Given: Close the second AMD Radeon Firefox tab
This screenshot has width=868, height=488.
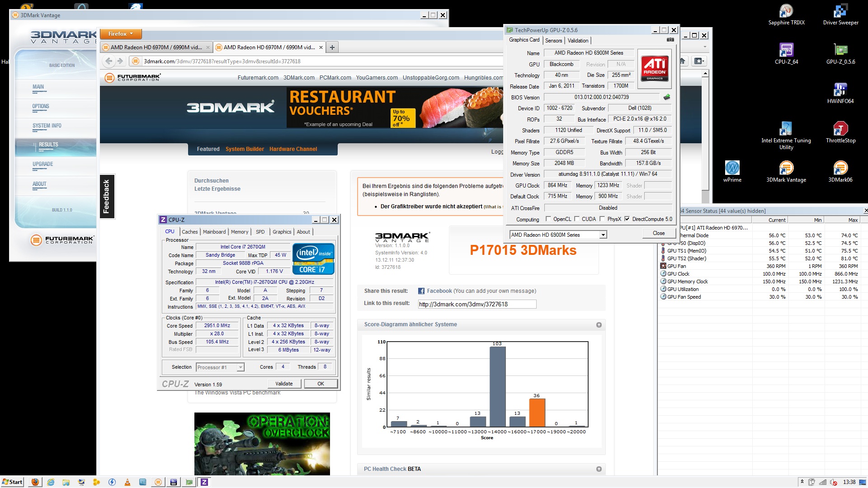Looking at the screenshot, I should point(321,47).
